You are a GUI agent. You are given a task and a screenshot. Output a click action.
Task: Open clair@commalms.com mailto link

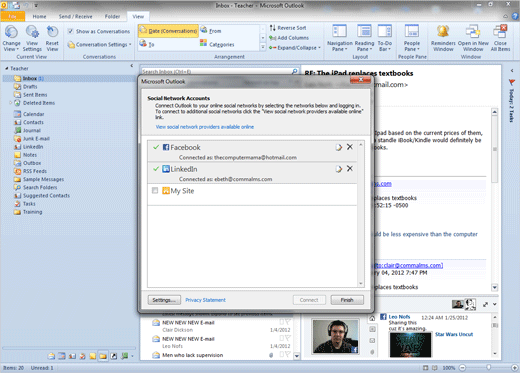408,265
